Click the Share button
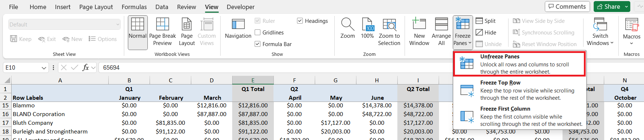The width and height of the screenshot is (644, 140). (609, 7)
